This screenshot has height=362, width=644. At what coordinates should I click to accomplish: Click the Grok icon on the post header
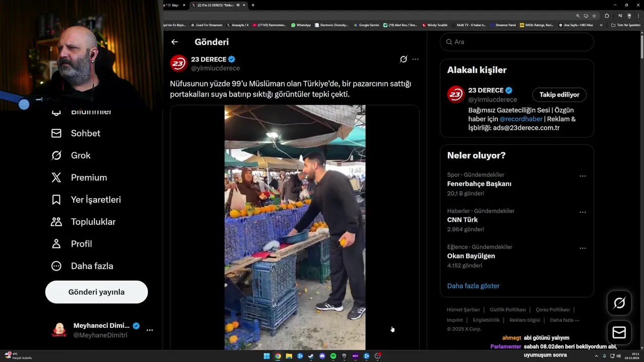point(404,59)
